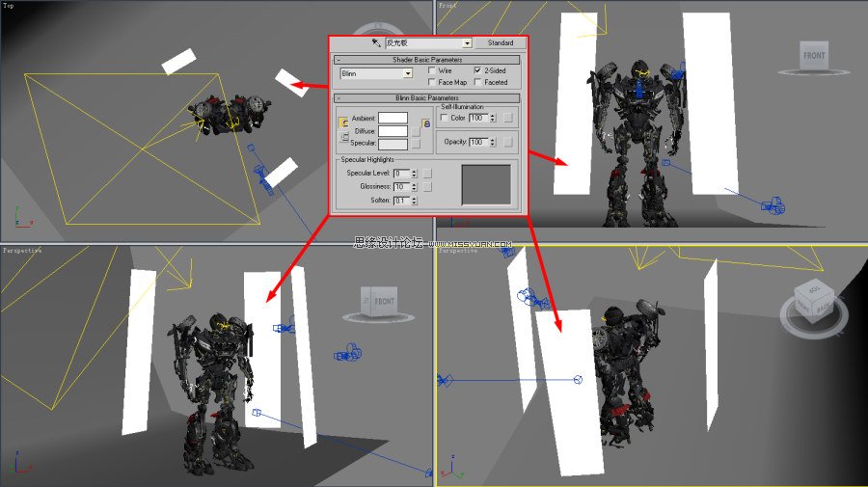This screenshot has width=868, height=487.
Task: Toggle the Self-Illumination Color checkbox
Action: (x=444, y=118)
